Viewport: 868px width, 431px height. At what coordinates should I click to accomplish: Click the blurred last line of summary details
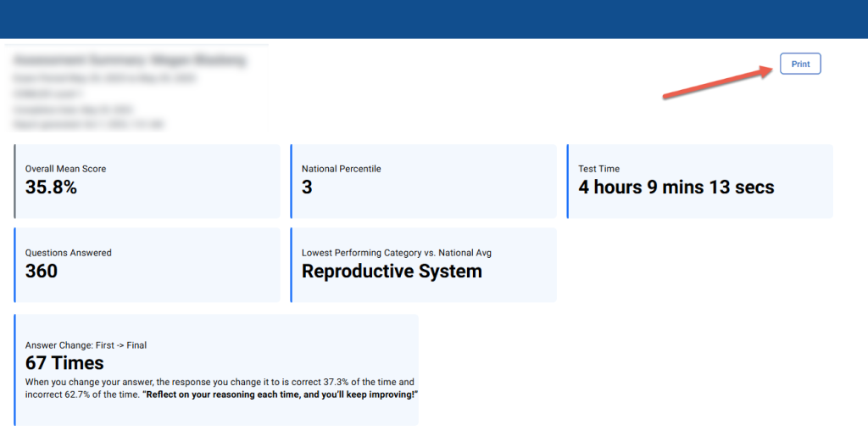point(88,125)
